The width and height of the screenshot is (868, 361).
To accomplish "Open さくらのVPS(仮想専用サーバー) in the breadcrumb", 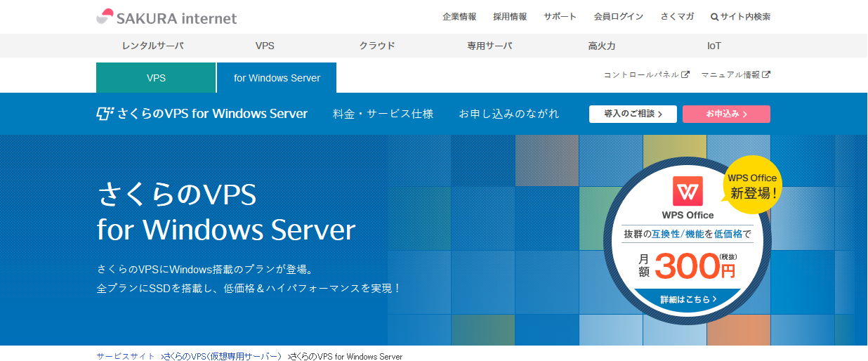I will click(223, 356).
